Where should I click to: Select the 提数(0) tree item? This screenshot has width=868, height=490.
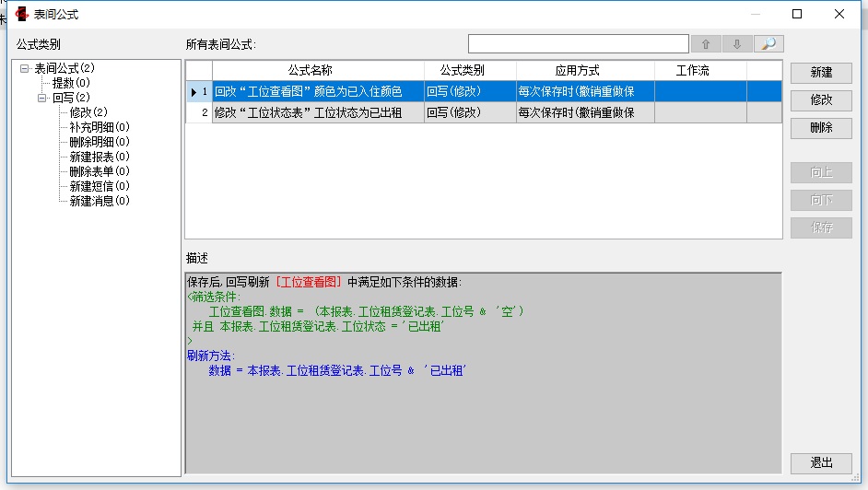71,83
